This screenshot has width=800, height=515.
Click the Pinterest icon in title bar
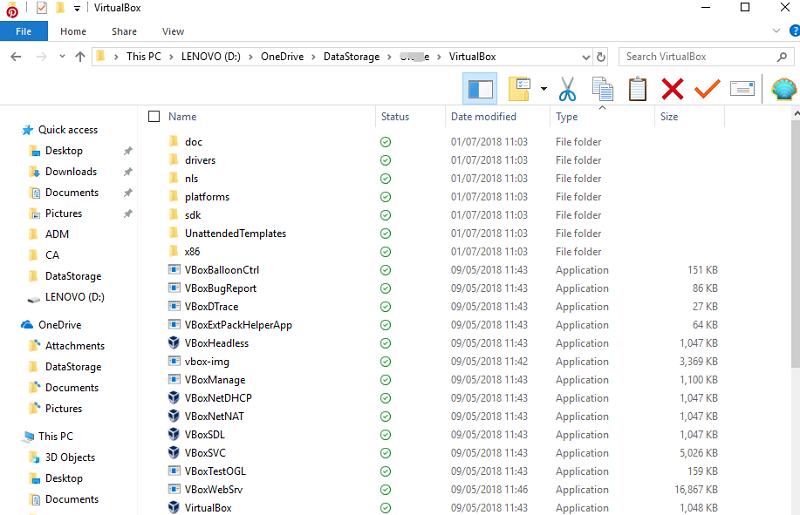pos(12,10)
